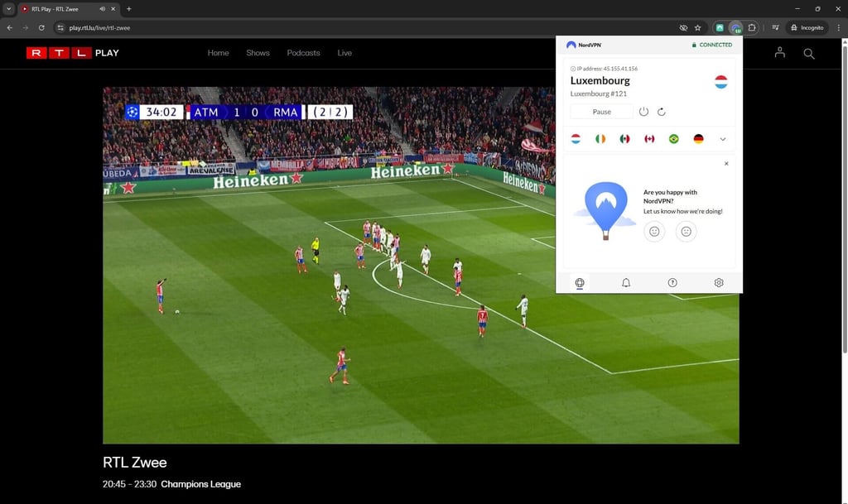Bookmark this page with the star icon

pyautogui.click(x=697, y=27)
